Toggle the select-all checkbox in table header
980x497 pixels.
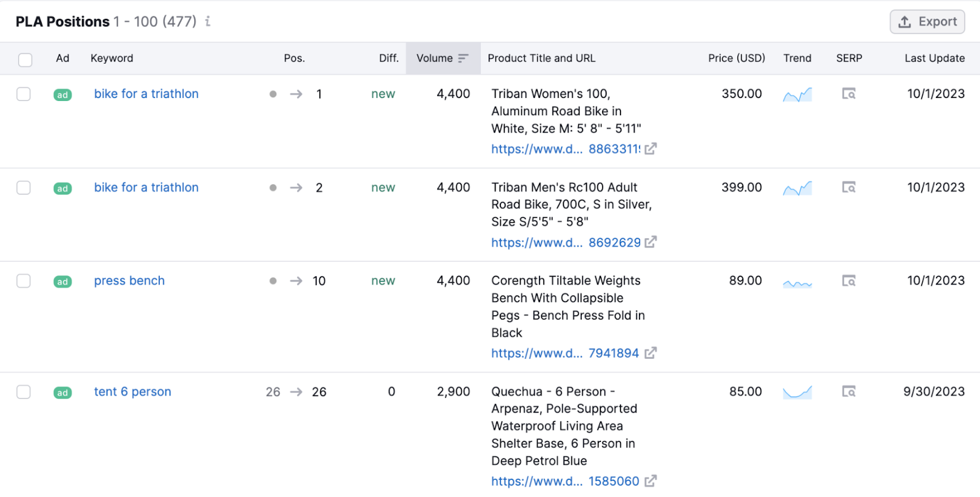point(25,59)
